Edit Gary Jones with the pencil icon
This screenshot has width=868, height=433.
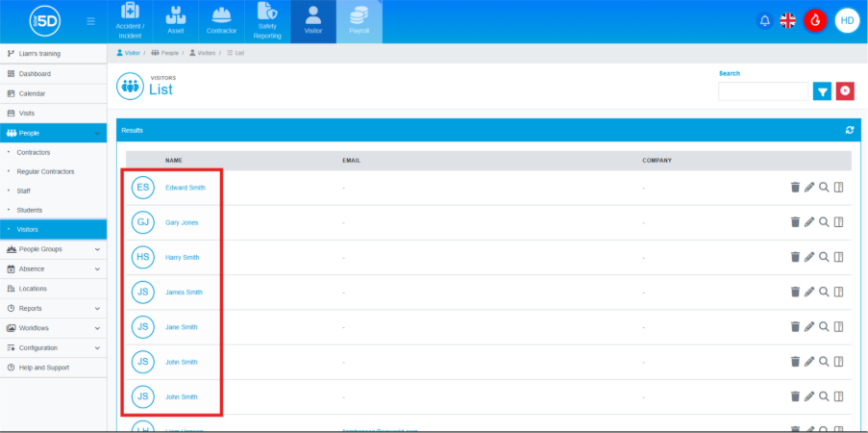pyautogui.click(x=809, y=222)
